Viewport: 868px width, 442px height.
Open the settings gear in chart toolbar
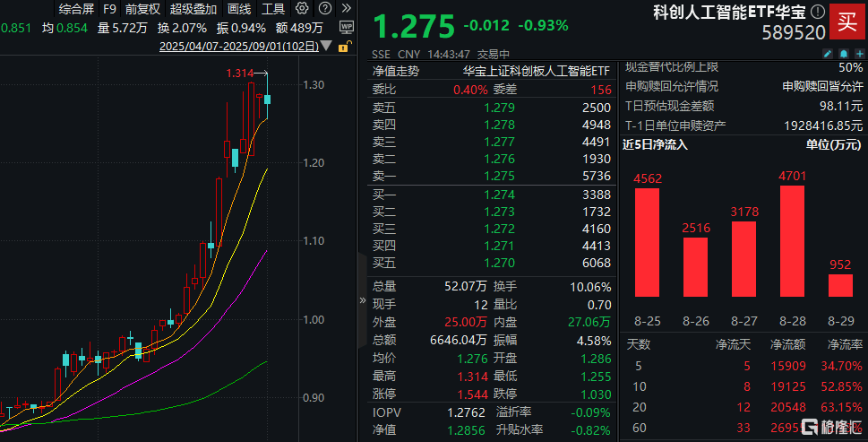(x=302, y=8)
